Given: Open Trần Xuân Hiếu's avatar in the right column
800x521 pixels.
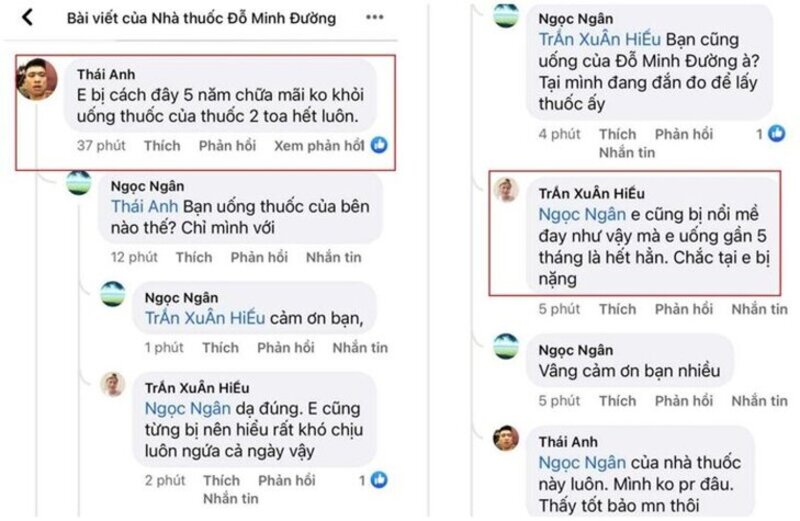Looking at the screenshot, I should pyautogui.click(x=506, y=190).
